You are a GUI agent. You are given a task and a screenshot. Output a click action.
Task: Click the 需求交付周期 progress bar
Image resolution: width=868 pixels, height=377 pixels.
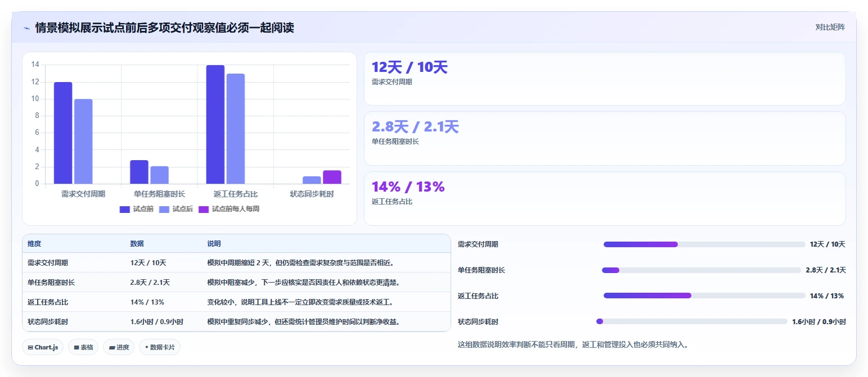[704, 244]
